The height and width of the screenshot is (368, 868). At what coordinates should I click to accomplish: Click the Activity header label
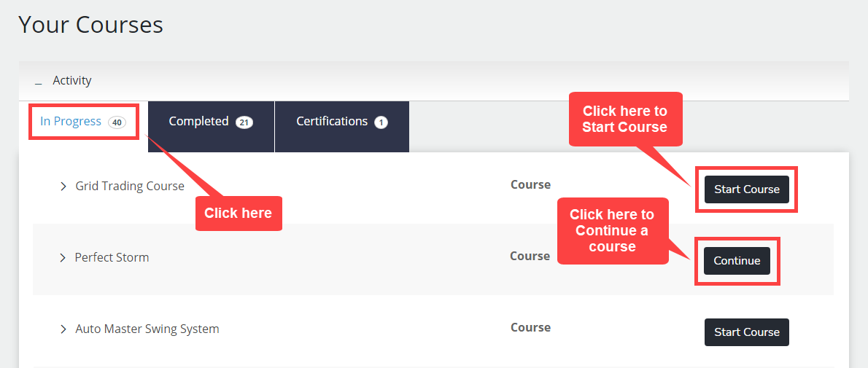pos(72,81)
